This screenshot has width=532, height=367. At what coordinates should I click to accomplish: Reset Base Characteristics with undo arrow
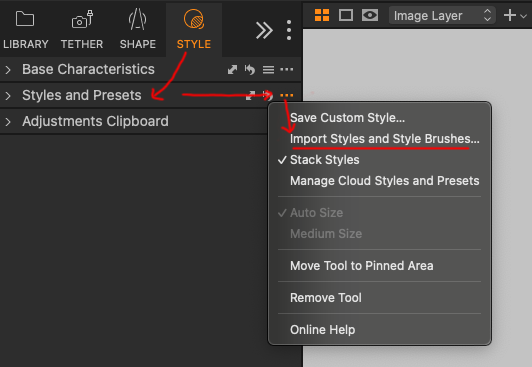point(250,70)
